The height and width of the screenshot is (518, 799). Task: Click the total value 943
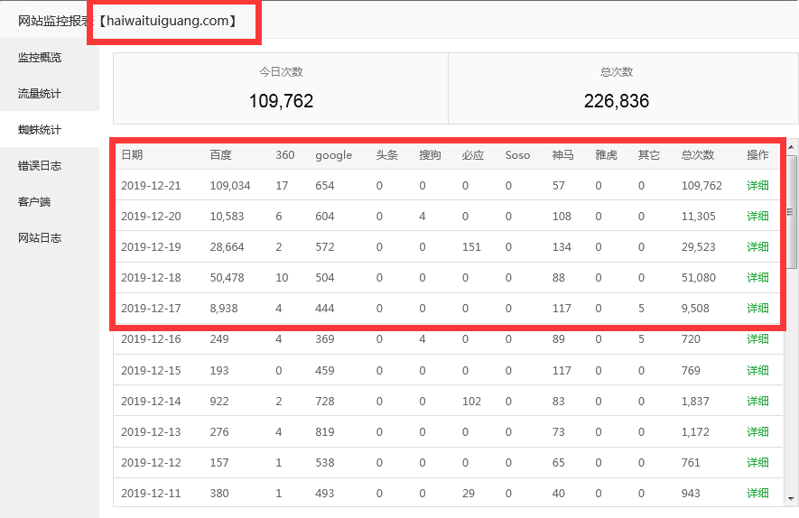click(x=691, y=493)
